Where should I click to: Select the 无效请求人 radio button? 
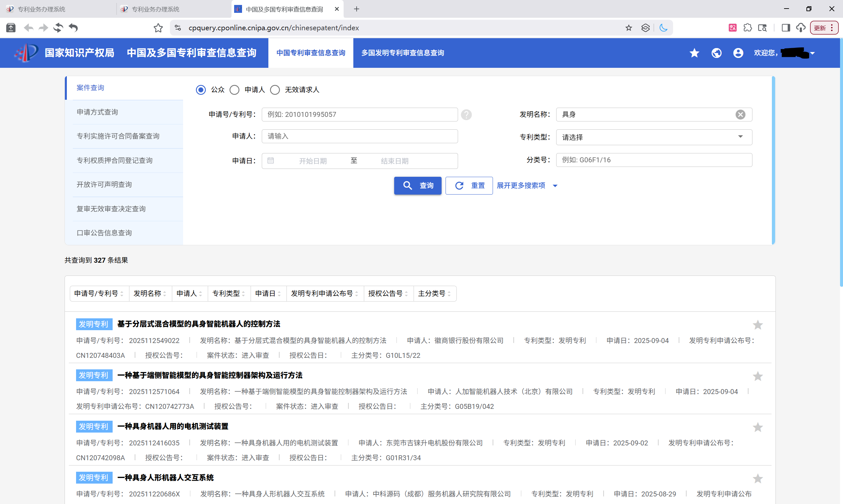(275, 90)
